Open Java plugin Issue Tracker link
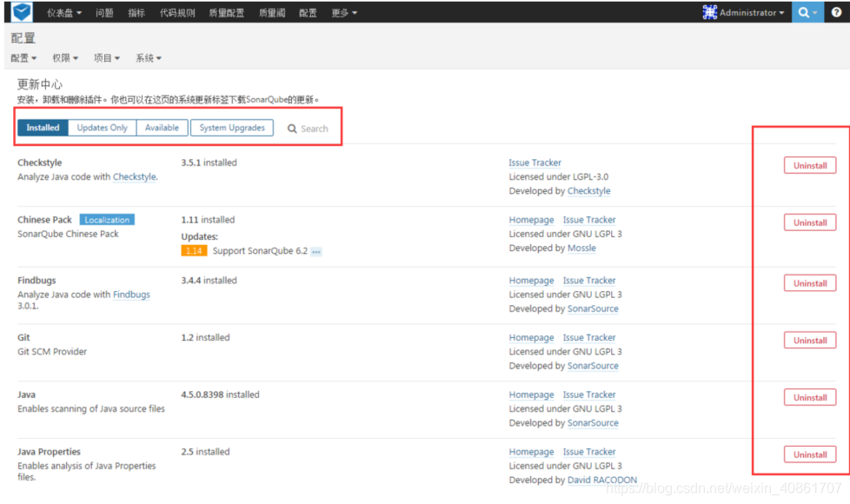850x504 pixels. click(x=589, y=395)
